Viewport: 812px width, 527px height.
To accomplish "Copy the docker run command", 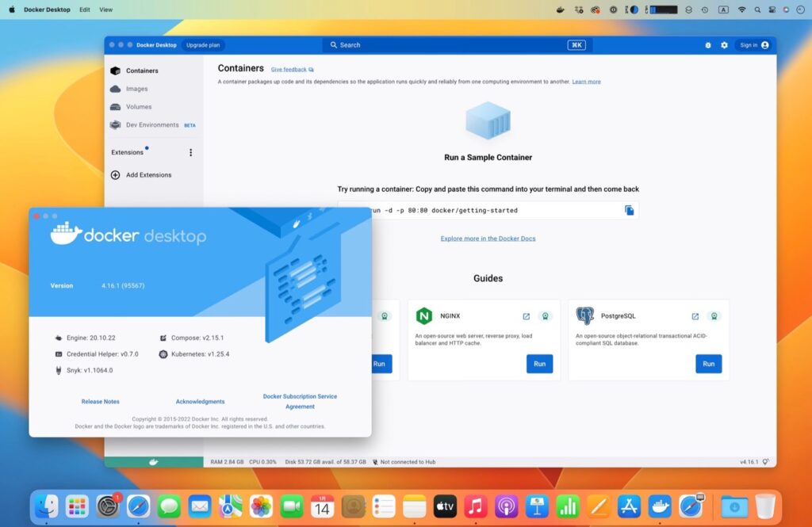I will 629,210.
